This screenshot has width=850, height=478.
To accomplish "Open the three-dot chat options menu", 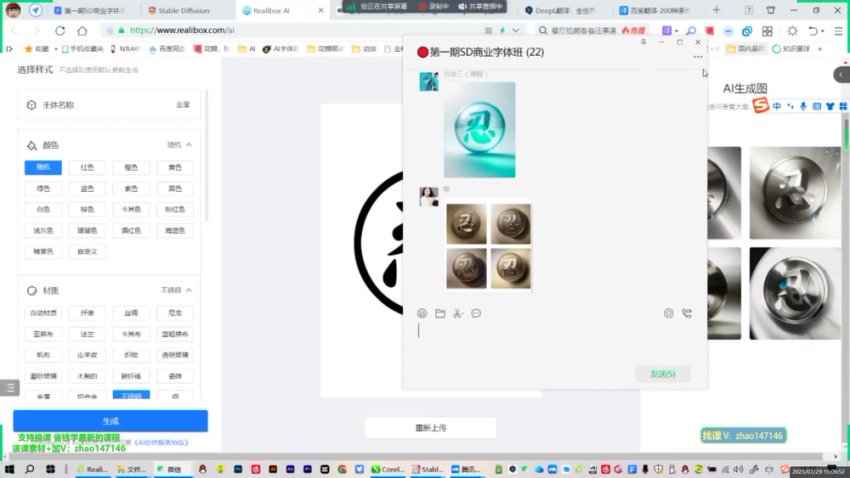I will (697, 56).
